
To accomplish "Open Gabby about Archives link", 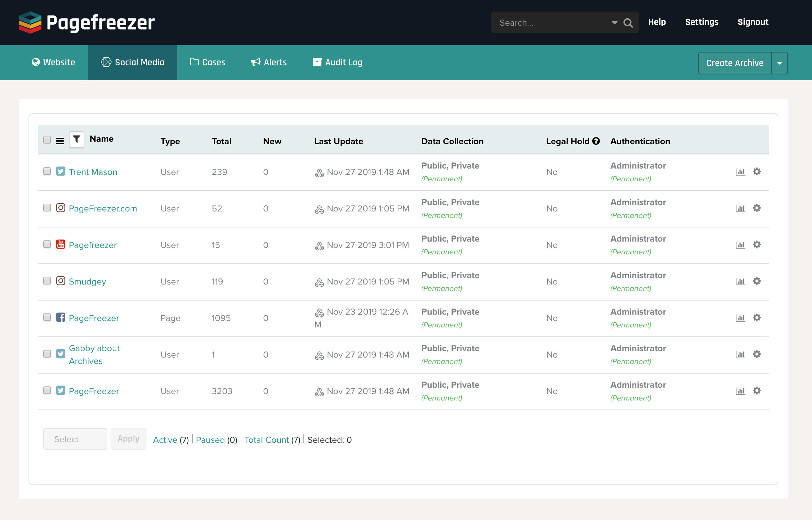I will 94,355.
